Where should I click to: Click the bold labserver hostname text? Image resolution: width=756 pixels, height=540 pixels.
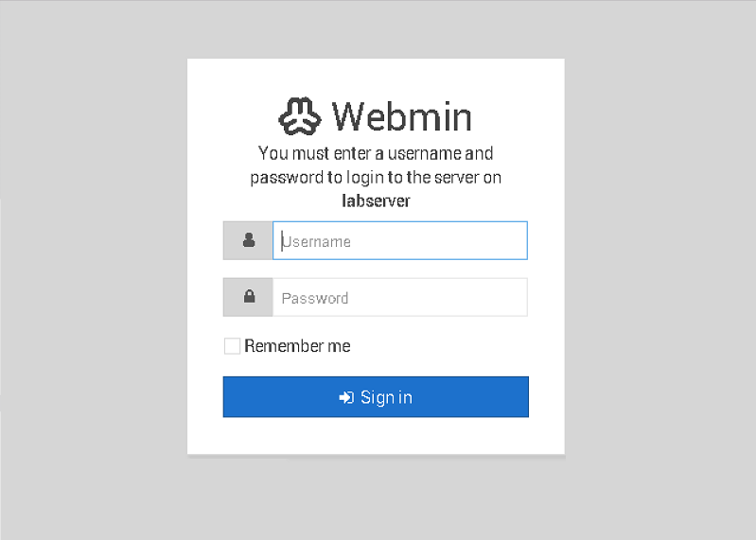376,200
